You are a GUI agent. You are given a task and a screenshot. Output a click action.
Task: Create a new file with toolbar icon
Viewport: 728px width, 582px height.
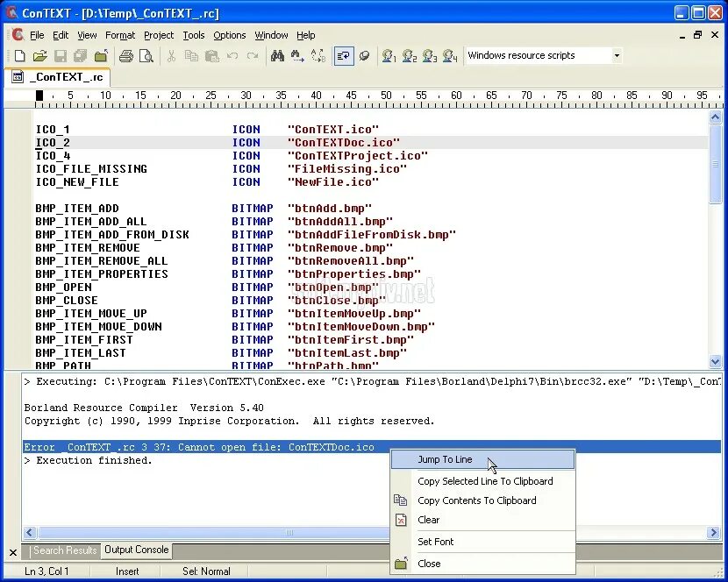(19, 56)
